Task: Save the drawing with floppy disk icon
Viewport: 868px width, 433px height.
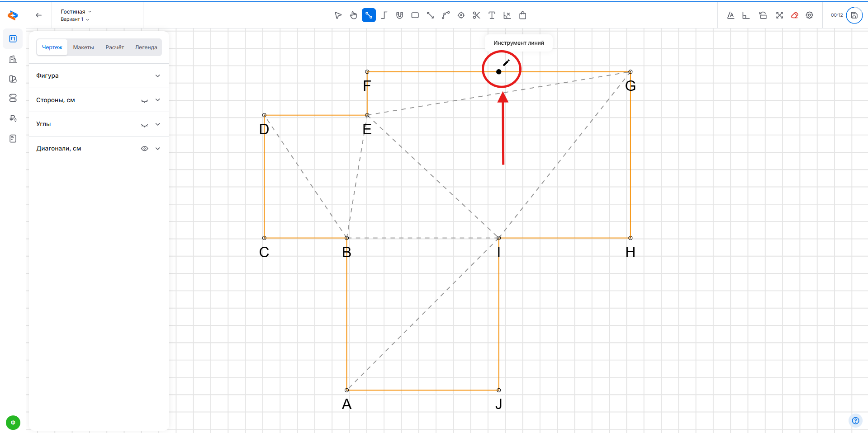Action: pos(854,15)
